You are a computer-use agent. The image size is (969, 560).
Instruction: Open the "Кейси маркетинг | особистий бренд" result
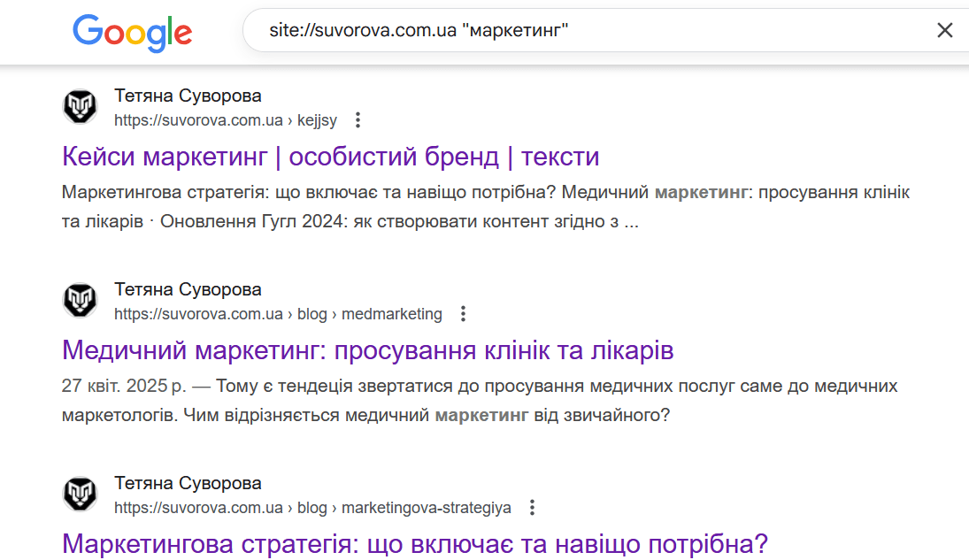(x=330, y=157)
